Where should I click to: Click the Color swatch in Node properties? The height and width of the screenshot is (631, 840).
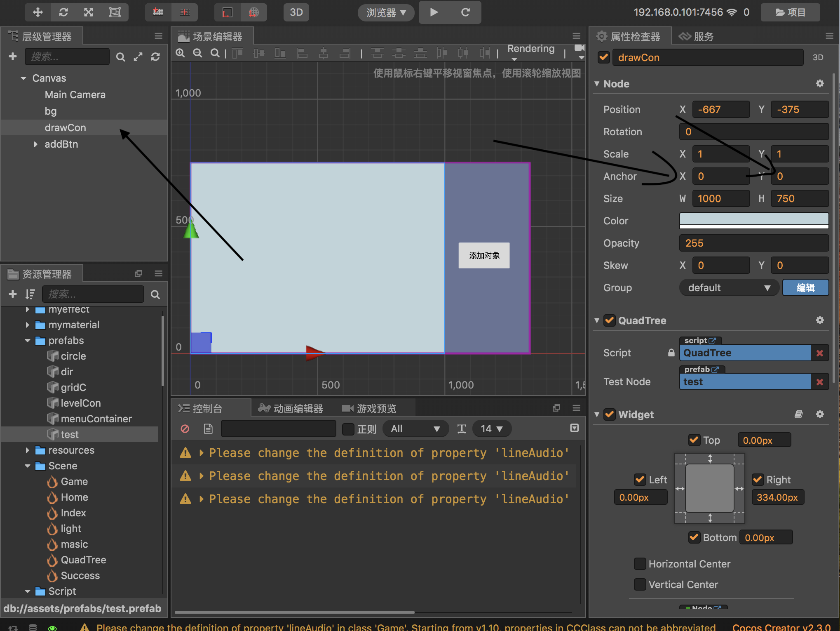[x=755, y=221]
